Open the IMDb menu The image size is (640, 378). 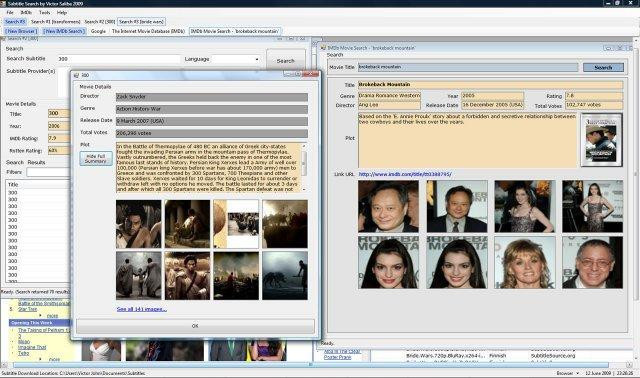[x=26, y=13]
